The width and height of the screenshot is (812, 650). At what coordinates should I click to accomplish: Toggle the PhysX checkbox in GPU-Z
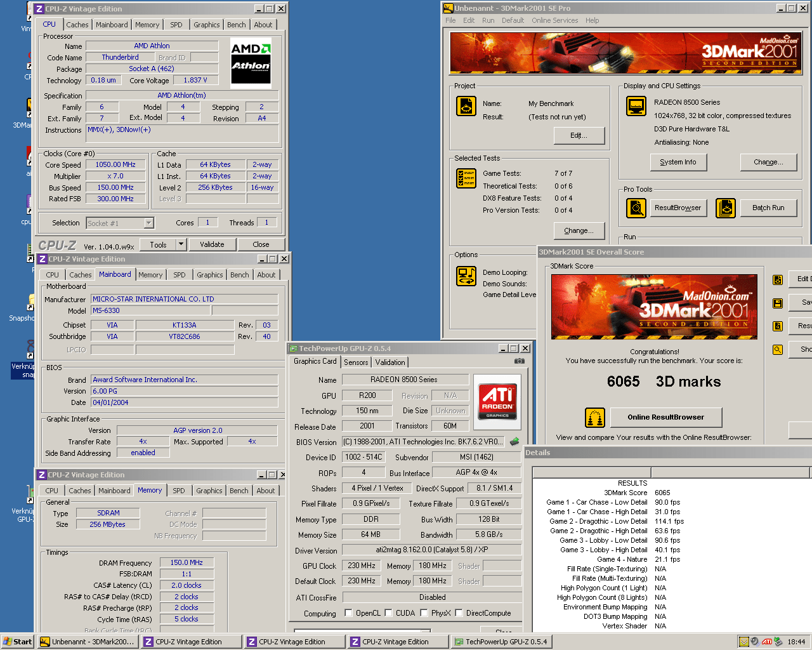click(x=424, y=613)
